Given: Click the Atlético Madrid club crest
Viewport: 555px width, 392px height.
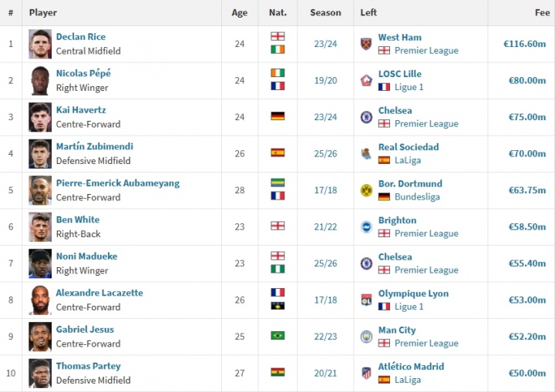Looking at the screenshot, I should click(366, 373).
